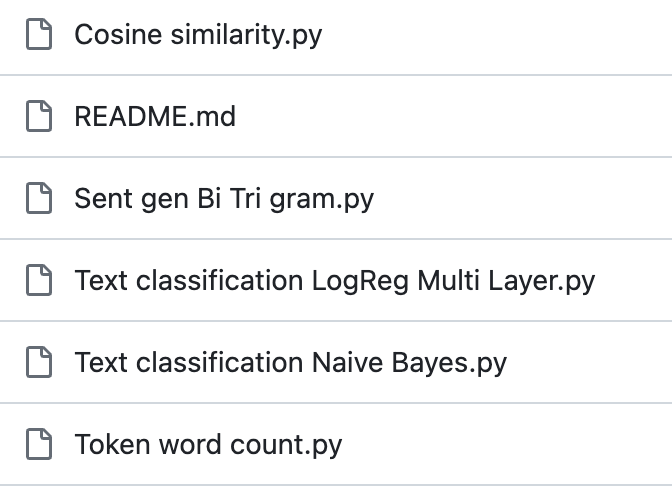This screenshot has width=672, height=494.
Task: Click empty space in the Naive Bayes.py row
Action: click(x=587, y=362)
